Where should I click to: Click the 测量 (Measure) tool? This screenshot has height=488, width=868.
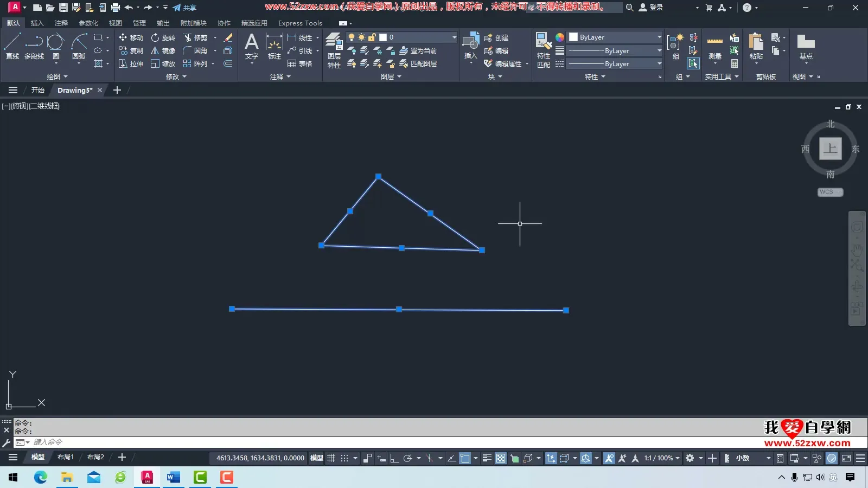[x=714, y=47]
